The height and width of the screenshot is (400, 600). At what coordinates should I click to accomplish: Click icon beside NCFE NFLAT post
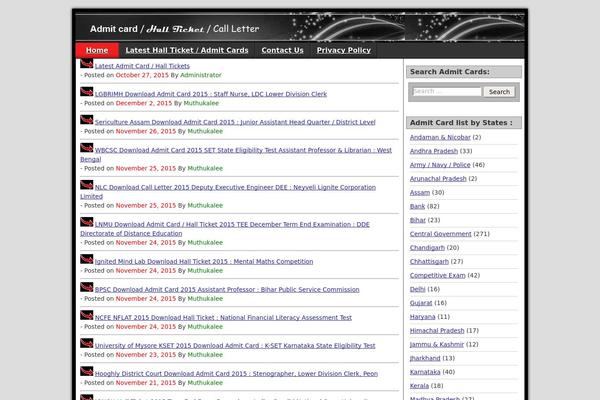pyautogui.click(x=86, y=315)
